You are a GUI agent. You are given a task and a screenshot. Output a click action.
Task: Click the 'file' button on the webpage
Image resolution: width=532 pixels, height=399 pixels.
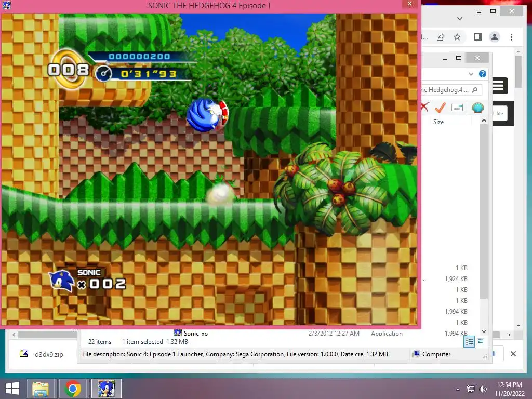click(499, 114)
